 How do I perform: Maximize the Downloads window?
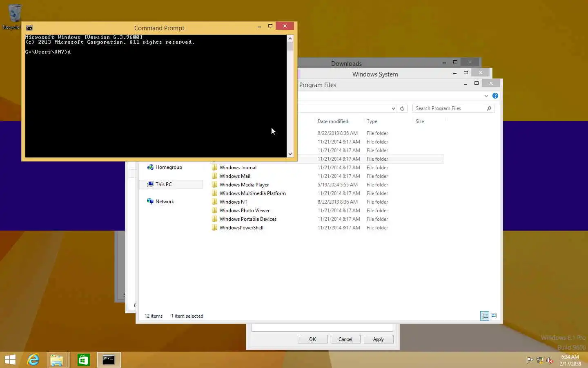click(x=455, y=62)
